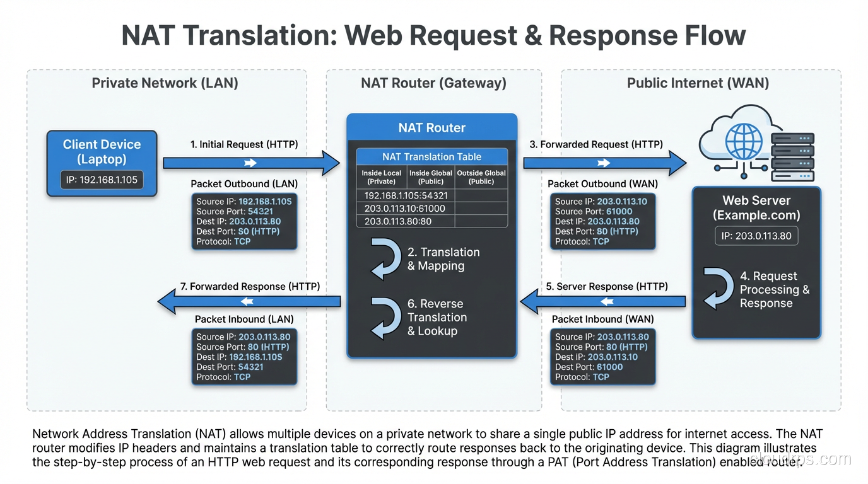Select the Client Device (Laptop) box
This screenshot has height=484, width=868.
tap(102, 163)
